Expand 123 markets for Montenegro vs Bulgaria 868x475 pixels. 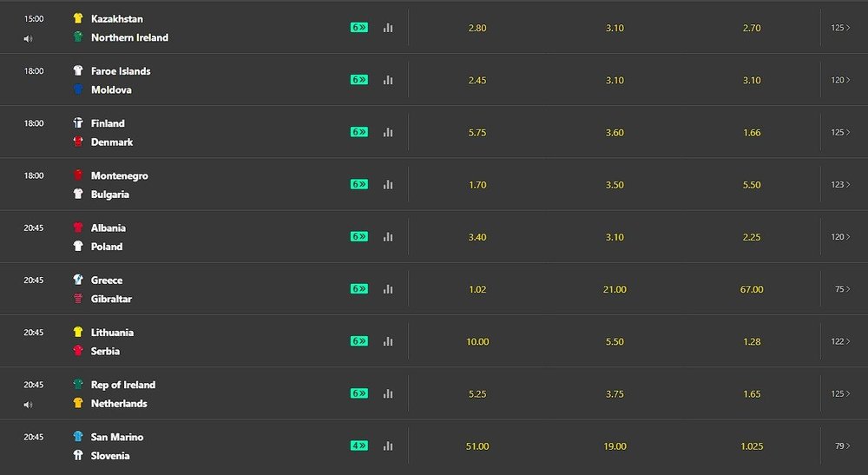[x=840, y=184]
